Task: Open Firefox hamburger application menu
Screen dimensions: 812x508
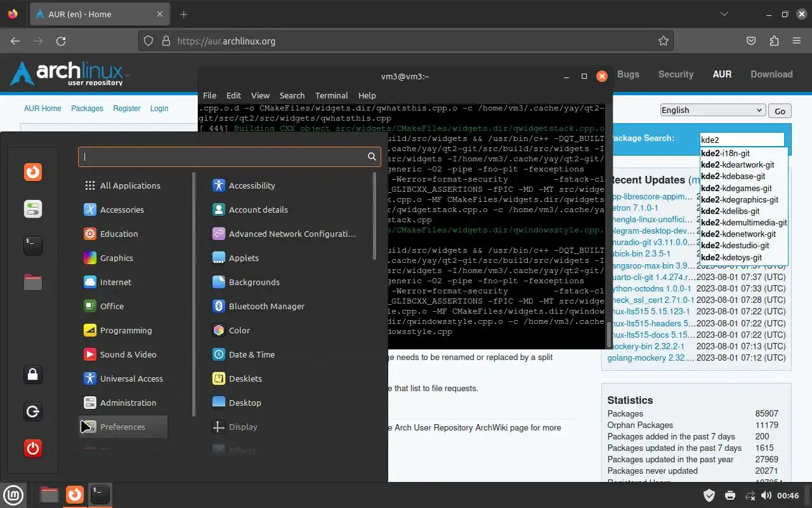Action: pyautogui.click(x=797, y=41)
